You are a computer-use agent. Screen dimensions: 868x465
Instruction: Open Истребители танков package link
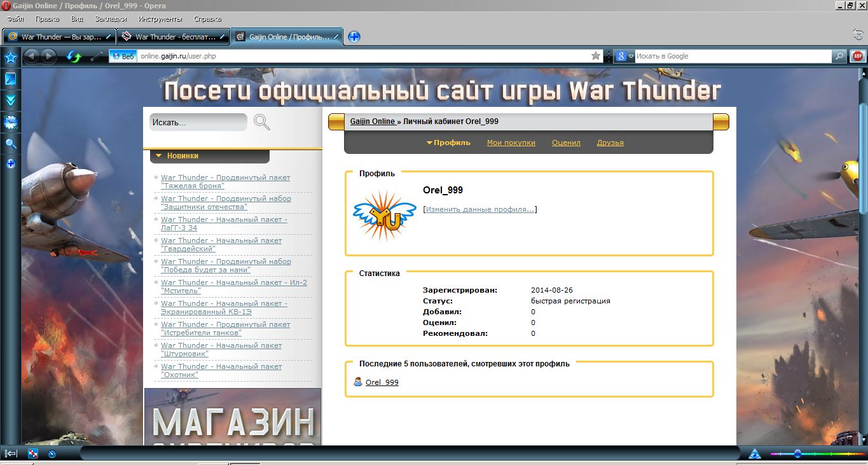(x=225, y=329)
